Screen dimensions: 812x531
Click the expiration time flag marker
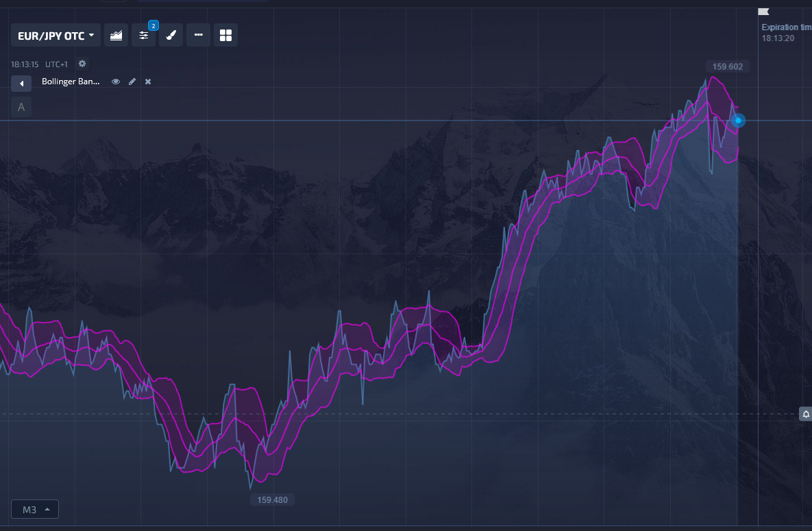[764, 12]
